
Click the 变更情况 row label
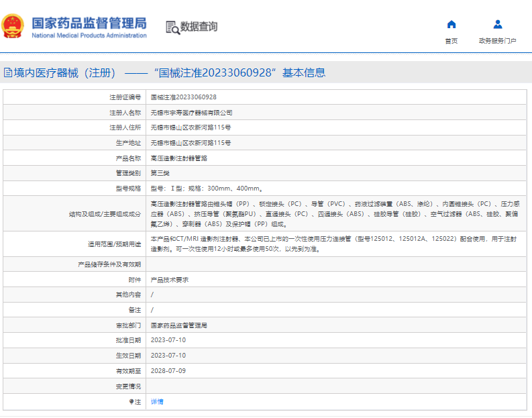(128, 386)
